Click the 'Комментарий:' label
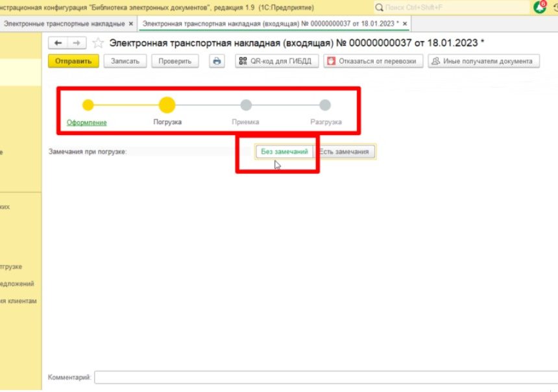558x392 pixels. 69,378
